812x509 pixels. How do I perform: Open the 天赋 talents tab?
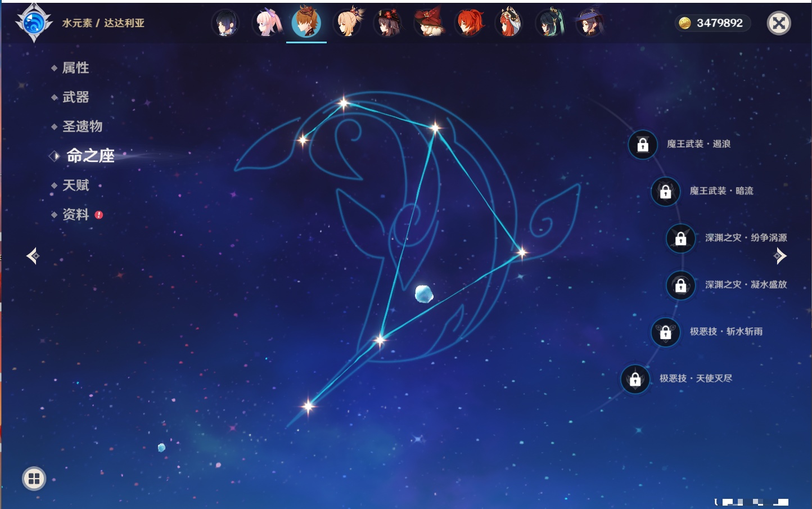point(75,186)
